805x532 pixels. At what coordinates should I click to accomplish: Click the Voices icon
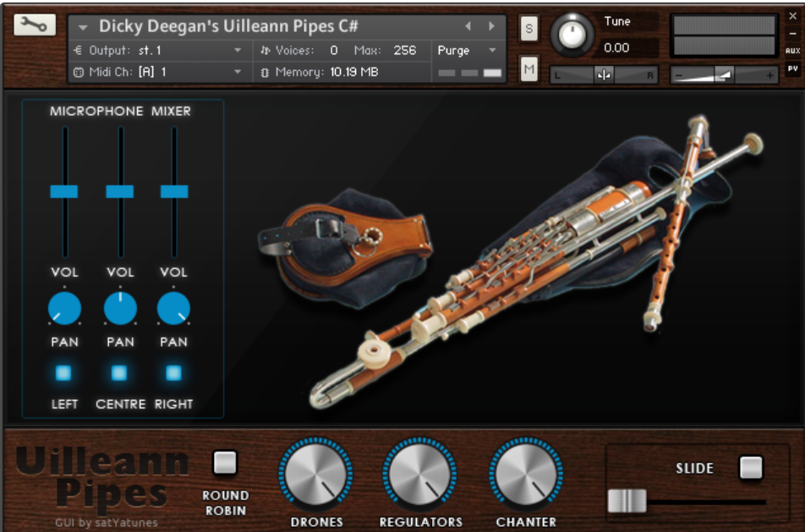[265, 51]
